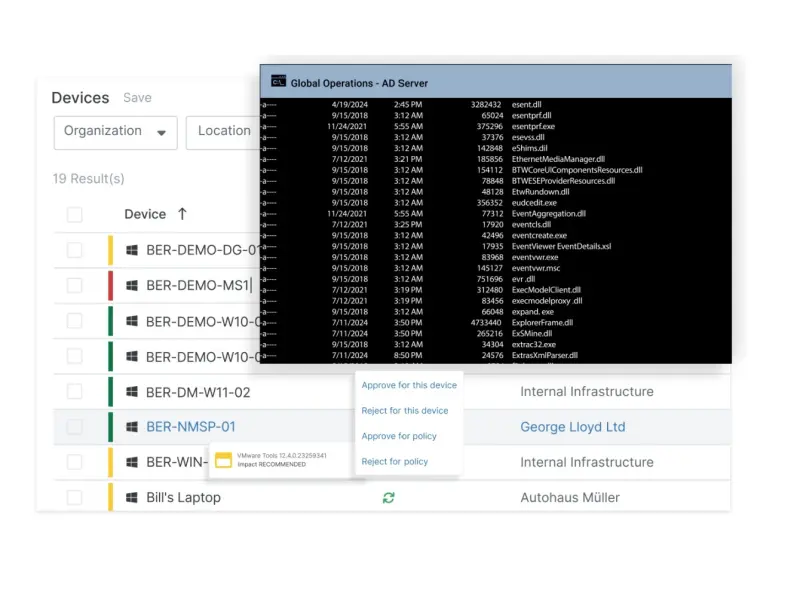Click the yellow VMware Tools patch icon
This screenshot has height=600, width=800.
[224, 460]
